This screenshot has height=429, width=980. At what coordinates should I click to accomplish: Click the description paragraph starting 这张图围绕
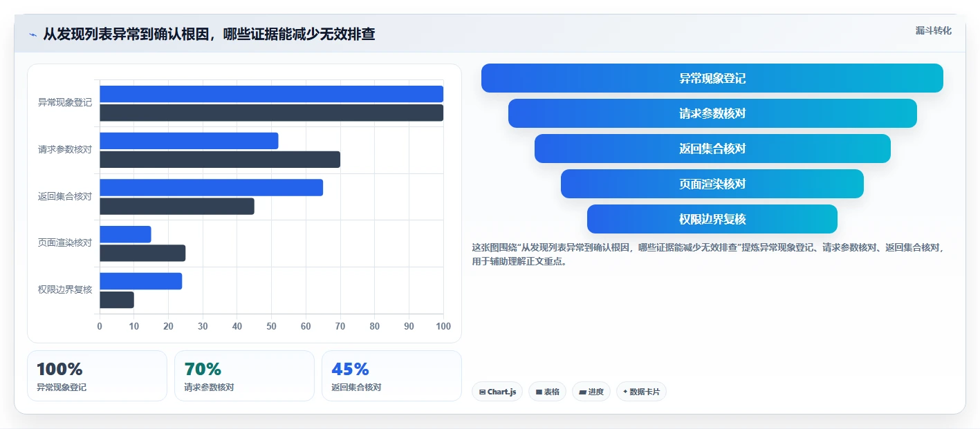708,254
